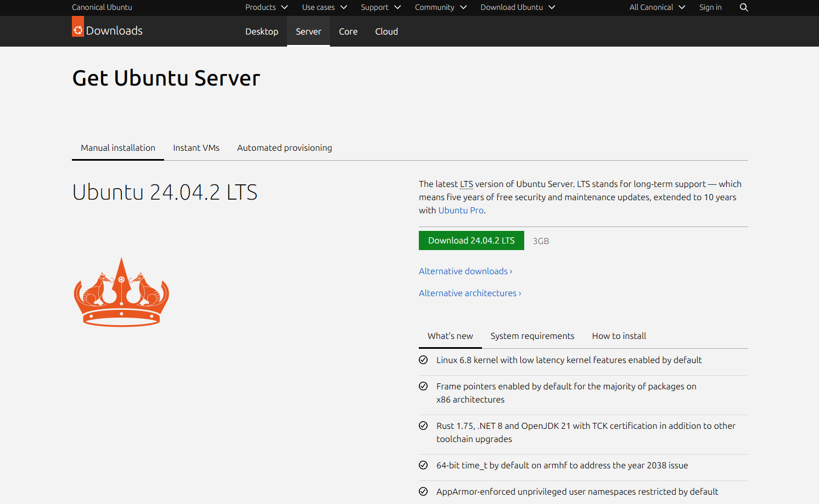819x504 pixels.
Task: Click the orange crown mascot image
Action: coord(121,292)
